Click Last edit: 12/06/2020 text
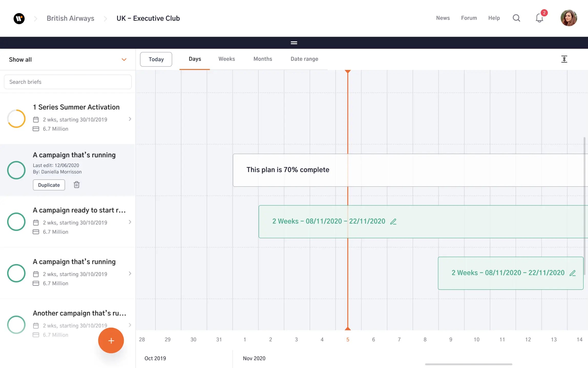 [56, 166]
